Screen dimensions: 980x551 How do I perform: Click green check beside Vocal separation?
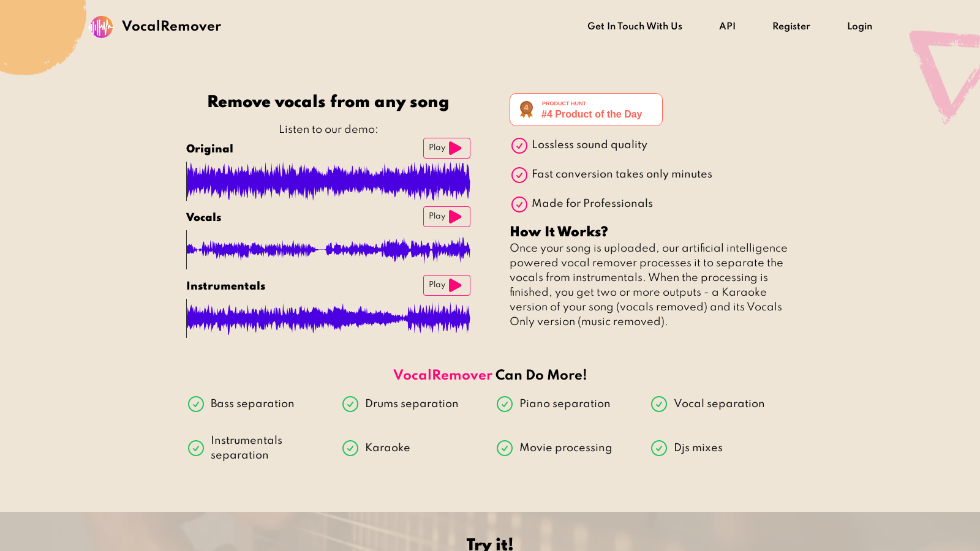coord(659,404)
